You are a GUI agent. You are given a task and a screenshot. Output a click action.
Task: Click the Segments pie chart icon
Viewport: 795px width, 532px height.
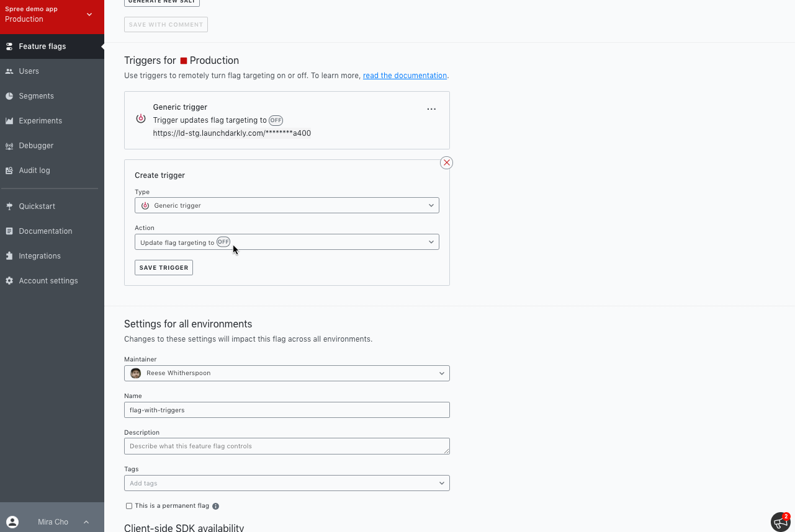pos(9,96)
